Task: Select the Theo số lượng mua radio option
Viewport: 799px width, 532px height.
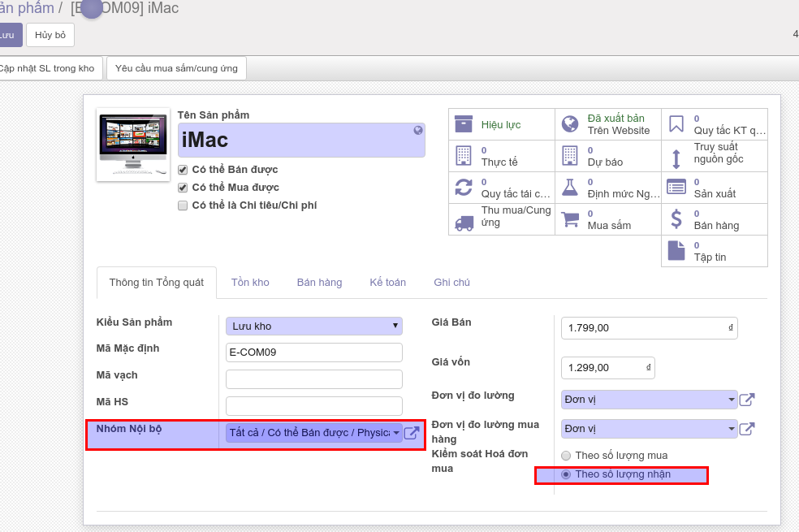Action: (x=566, y=456)
